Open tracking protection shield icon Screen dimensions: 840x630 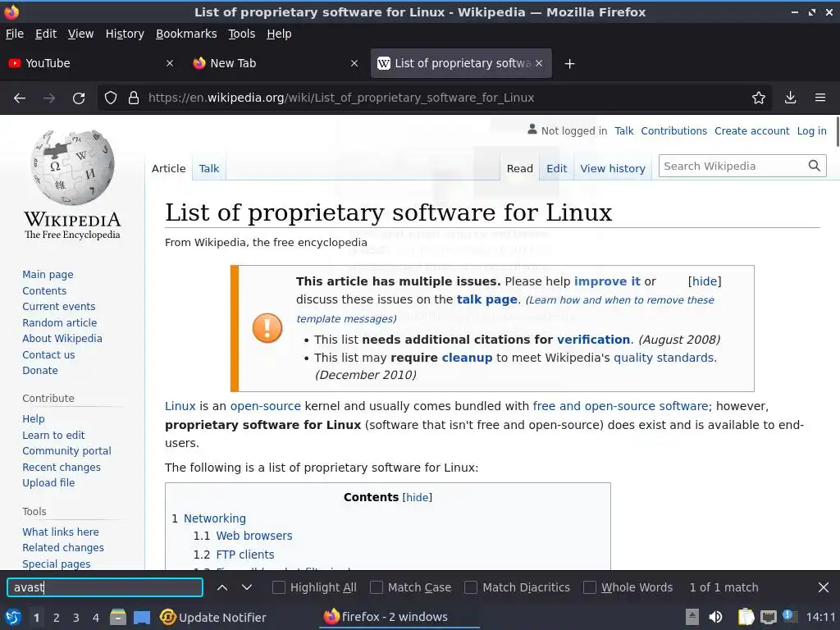pyautogui.click(x=111, y=98)
